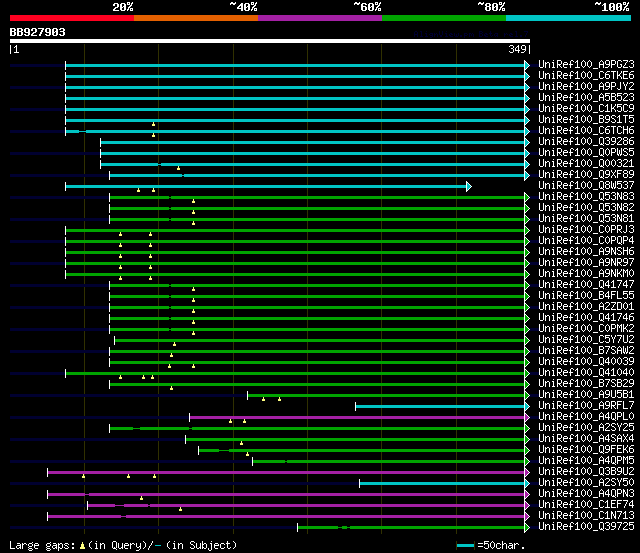Select the UniRef100_Q8W537 label text
Viewport: 640px width, 553px height.
[586, 186]
